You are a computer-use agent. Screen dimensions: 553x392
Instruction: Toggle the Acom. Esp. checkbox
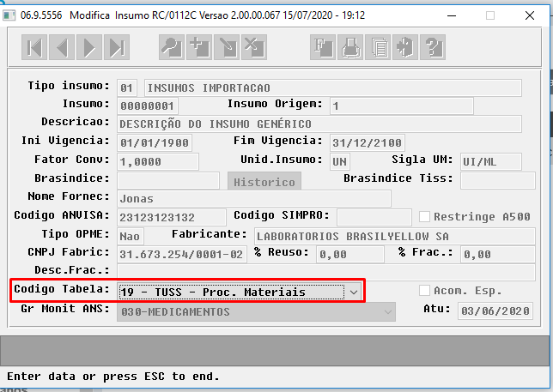424,291
